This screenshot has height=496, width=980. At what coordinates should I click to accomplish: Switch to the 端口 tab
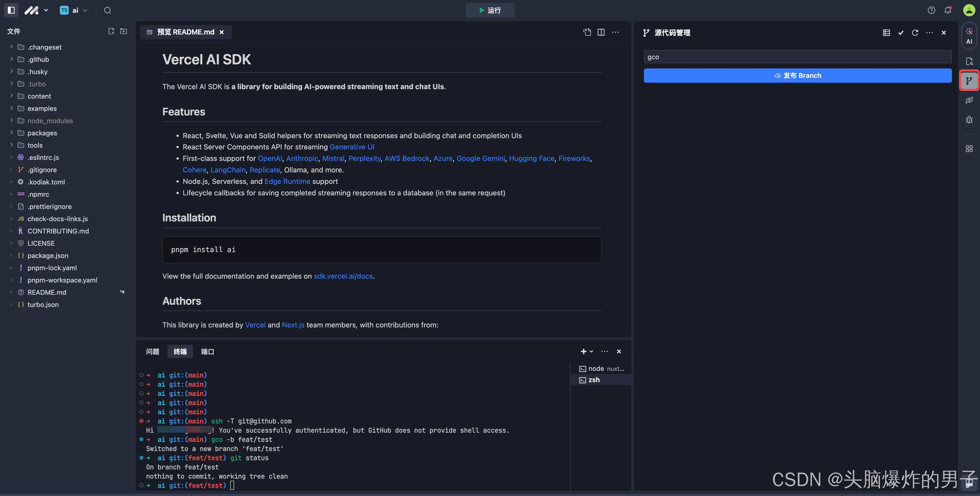coord(207,352)
